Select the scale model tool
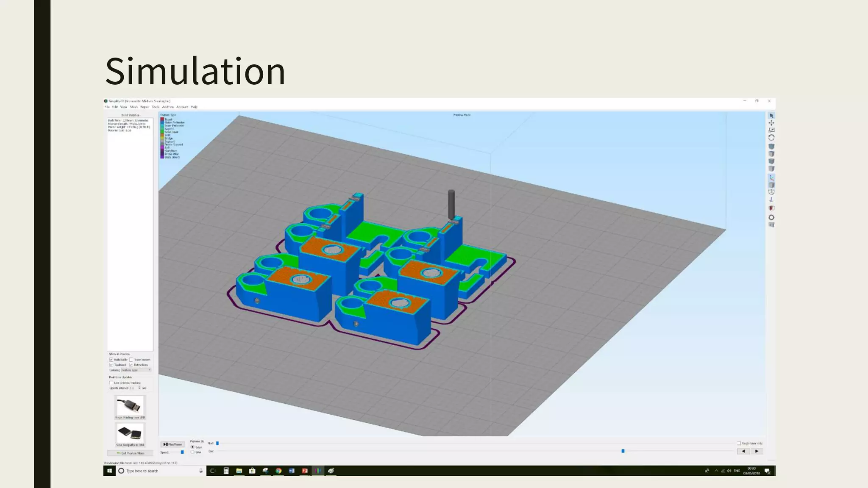Viewport: 868px width, 488px height. click(771, 130)
